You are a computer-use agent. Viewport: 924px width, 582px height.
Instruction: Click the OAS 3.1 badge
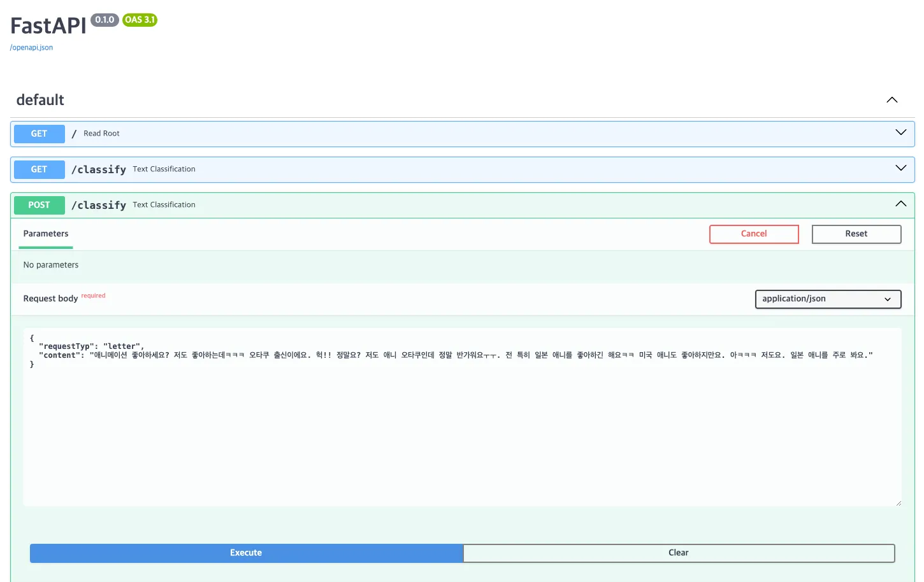(140, 20)
